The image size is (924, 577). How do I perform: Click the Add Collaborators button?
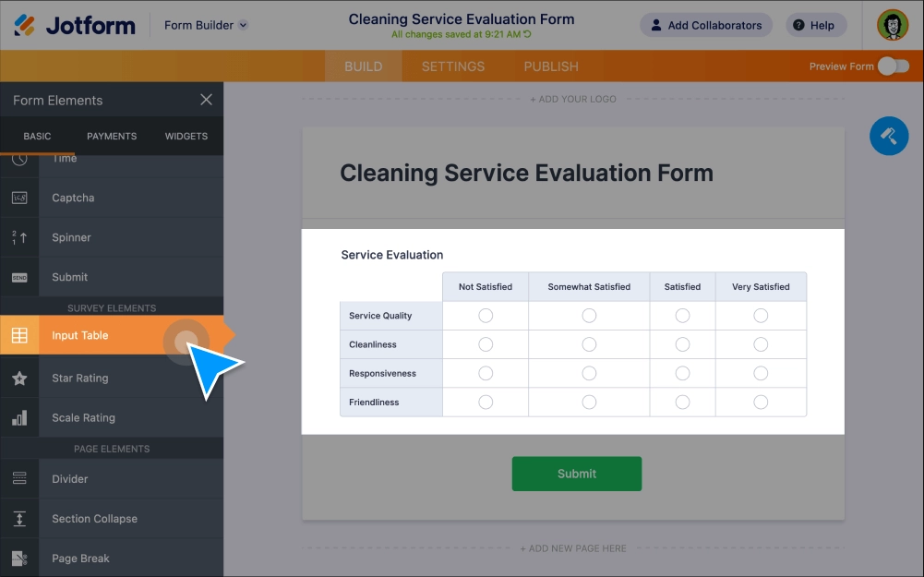tap(705, 25)
